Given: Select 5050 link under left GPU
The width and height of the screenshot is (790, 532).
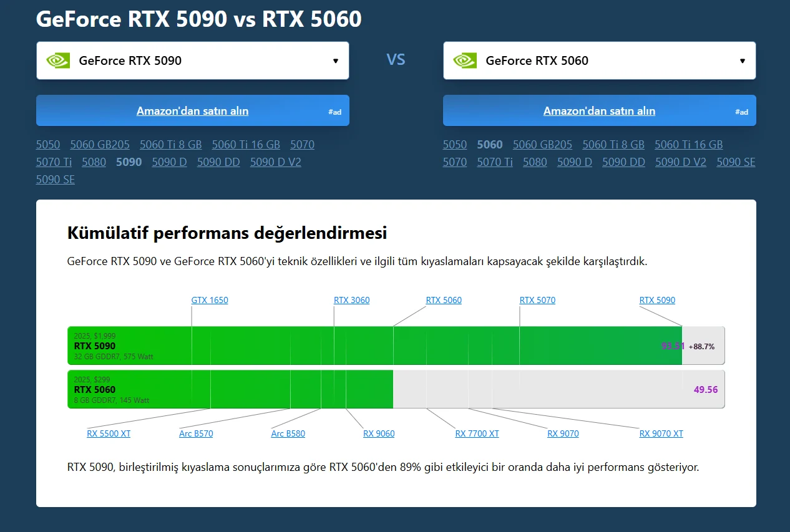Looking at the screenshot, I should [x=48, y=145].
